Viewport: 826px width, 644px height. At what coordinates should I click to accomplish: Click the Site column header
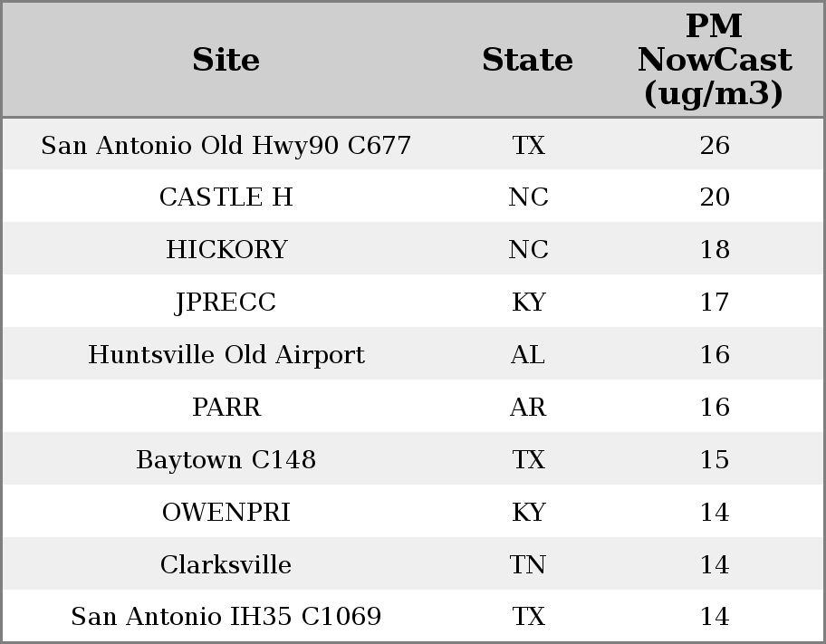click(x=226, y=61)
